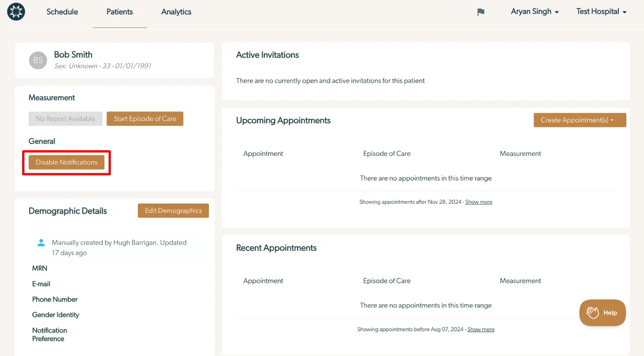This screenshot has width=644, height=356.
Task: Click the No Report Available button
Action: pos(65,118)
